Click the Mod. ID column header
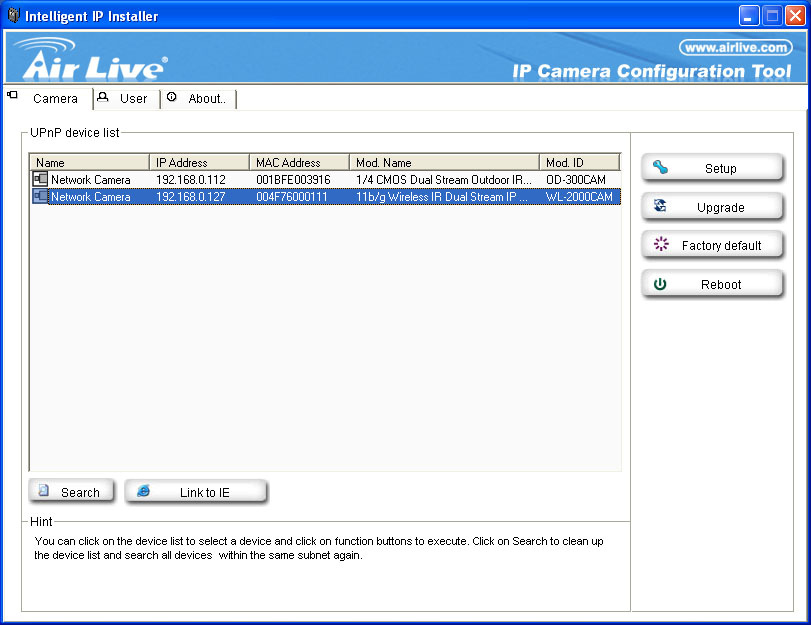811x625 pixels. [579, 162]
